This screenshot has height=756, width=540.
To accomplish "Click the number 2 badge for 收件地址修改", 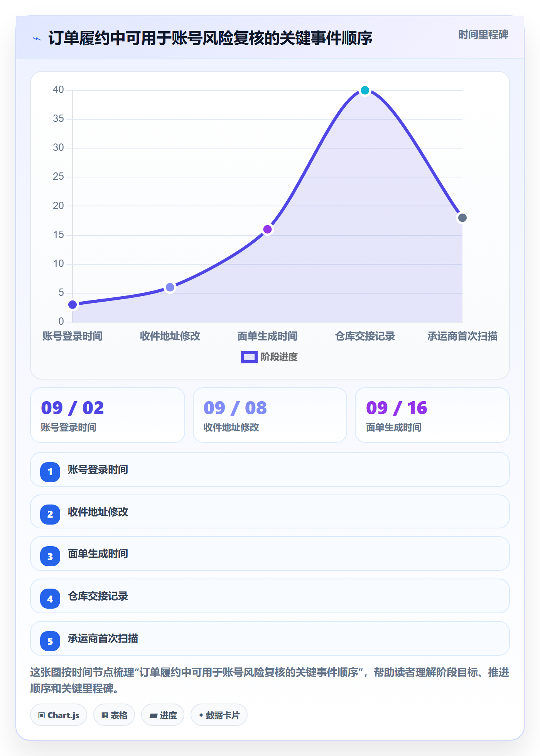I will point(50,514).
